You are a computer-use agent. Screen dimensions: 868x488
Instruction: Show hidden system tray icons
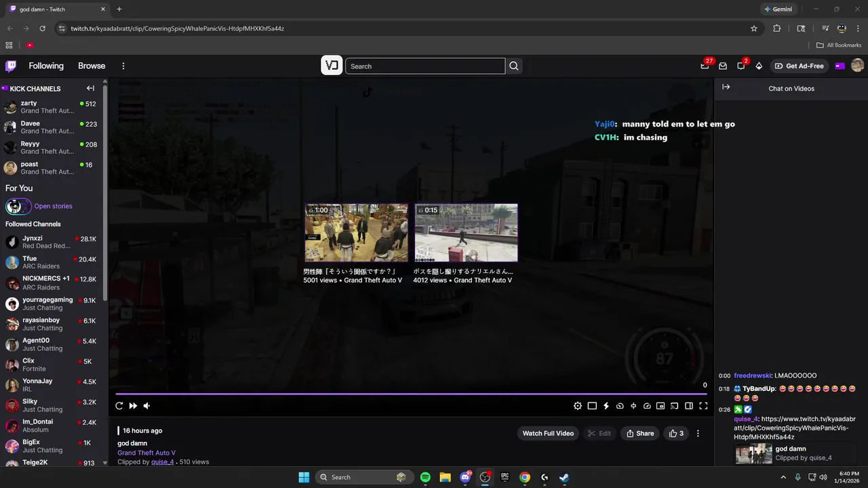(783, 477)
